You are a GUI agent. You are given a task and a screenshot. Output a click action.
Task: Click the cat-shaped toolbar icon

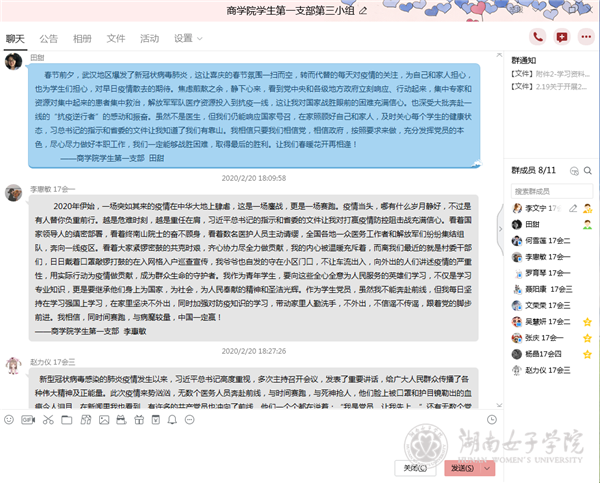[x=121, y=419]
